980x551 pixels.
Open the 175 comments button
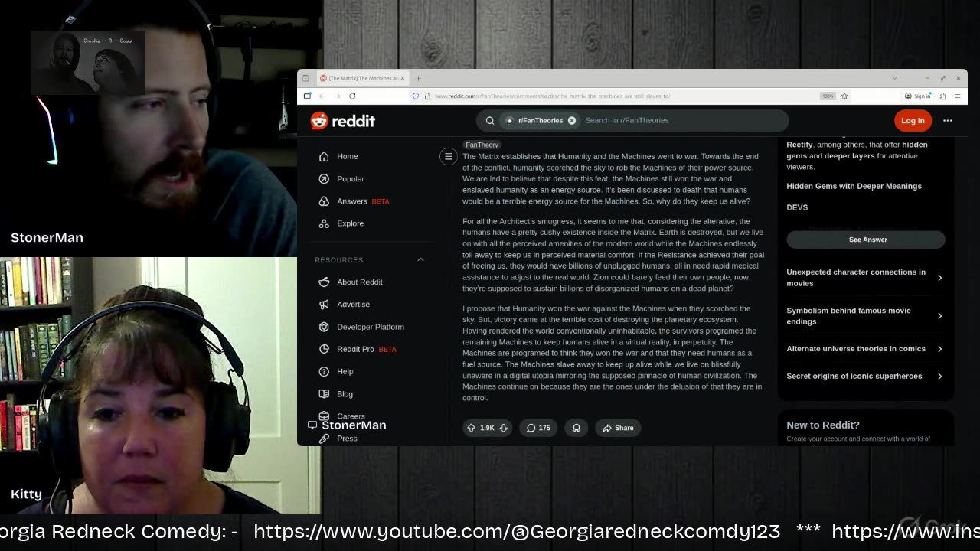538,428
